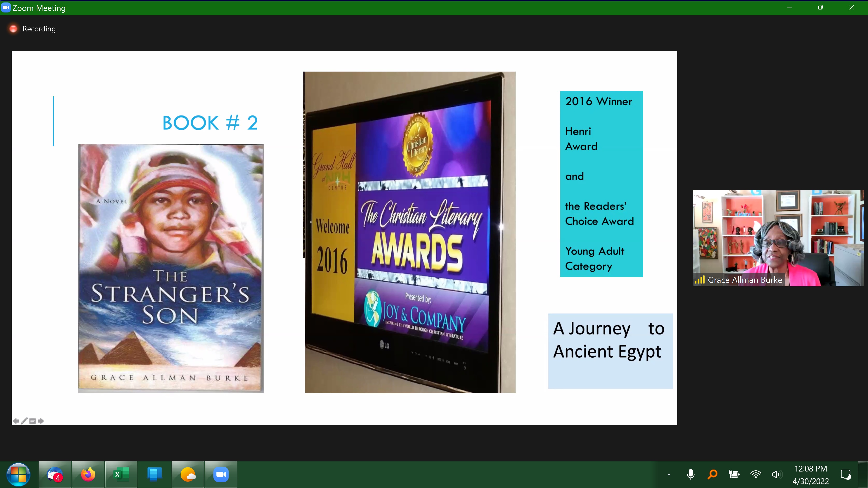Click the mail app with 4 badge

tap(55, 474)
